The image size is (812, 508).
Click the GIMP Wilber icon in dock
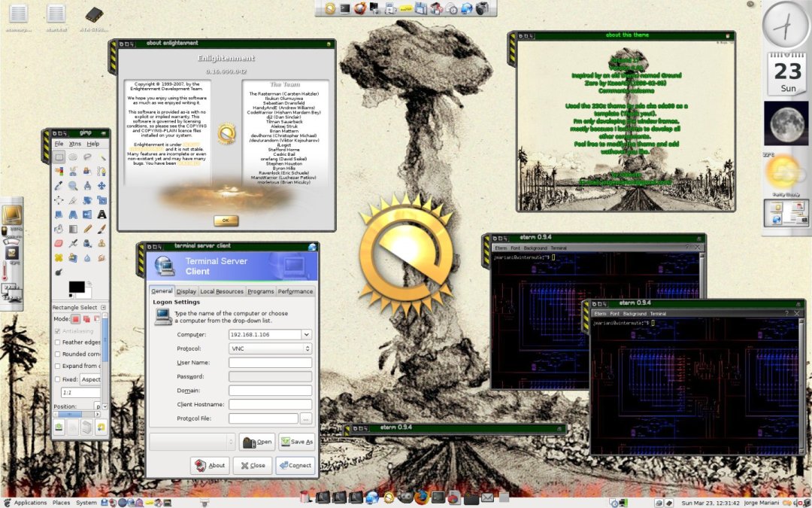pyautogui.click(x=405, y=497)
